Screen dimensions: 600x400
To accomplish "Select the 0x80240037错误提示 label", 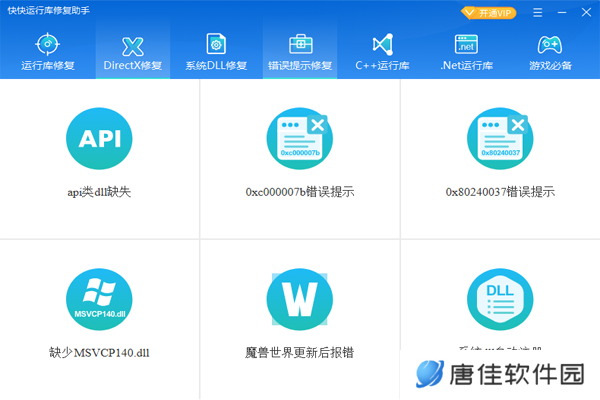I will (x=500, y=192).
